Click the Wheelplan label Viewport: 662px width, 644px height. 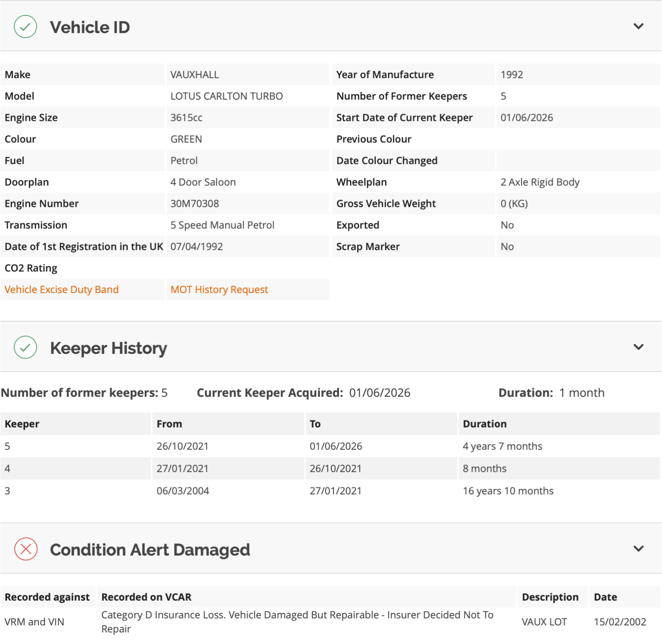point(362,182)
